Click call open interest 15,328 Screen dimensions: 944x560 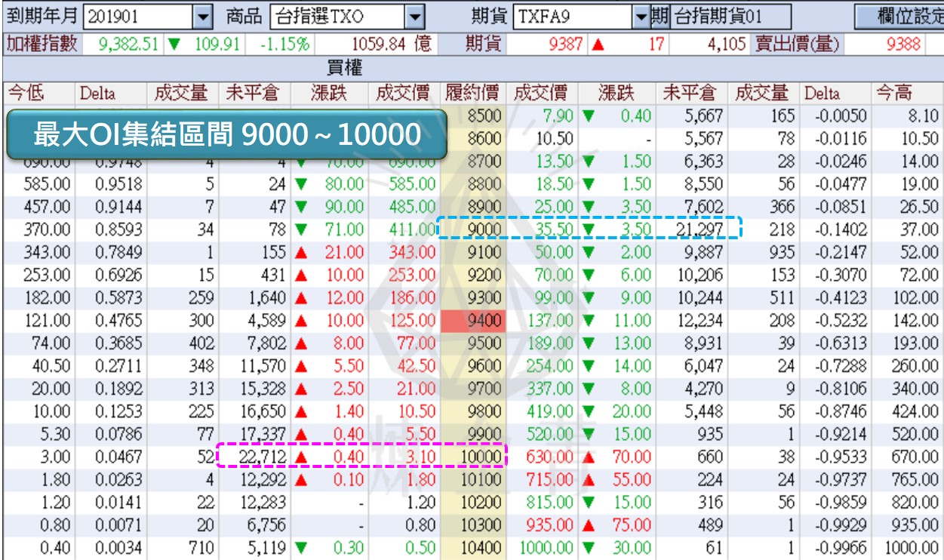pyautogui.click(x=263, y=389)
